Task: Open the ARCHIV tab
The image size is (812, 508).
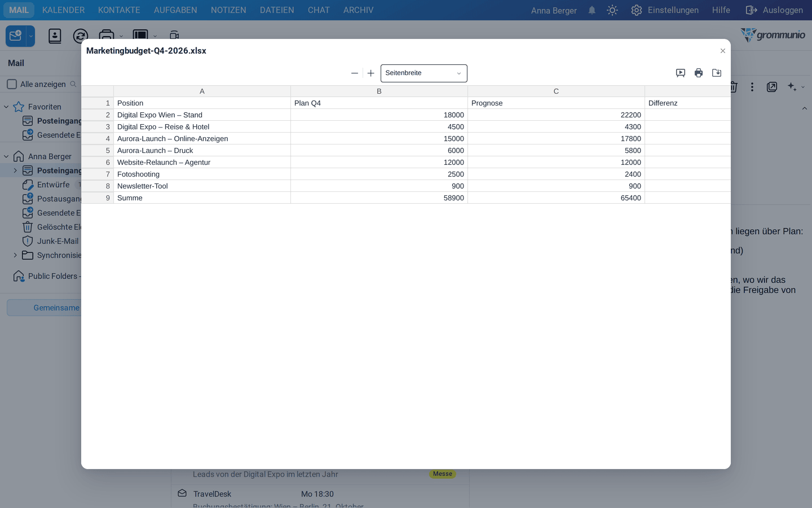Action: coord(358,10)
